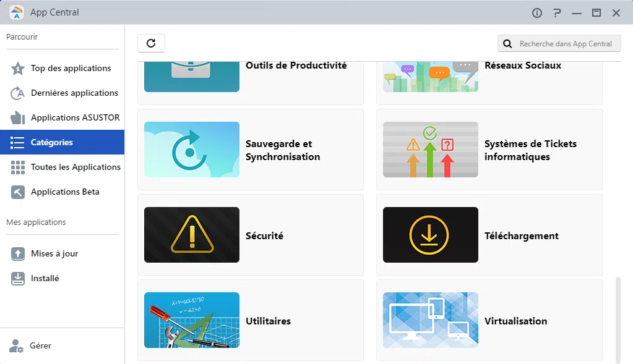Click the Installé download icon
Screen dimensions: 633x364
(x=18, y=279)
